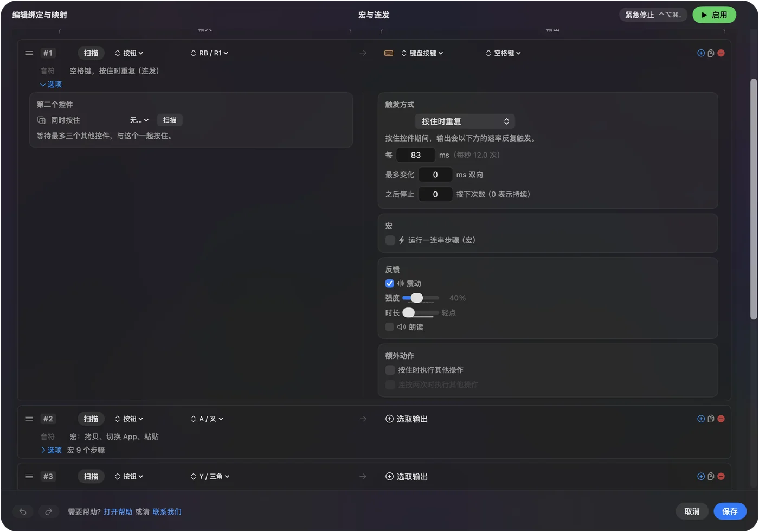The image size is (759, 532).
Task: Click the interval field showing 83 ms
Action: coord(416,155)
